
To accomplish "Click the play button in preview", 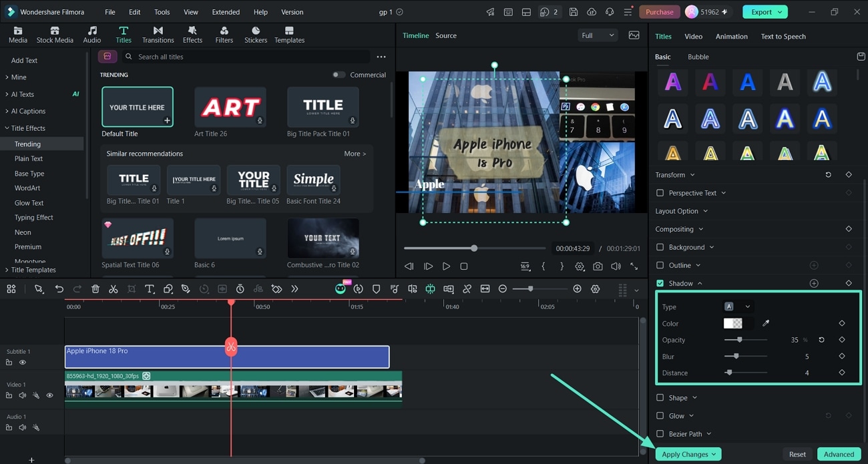I will tap(446, 266).
